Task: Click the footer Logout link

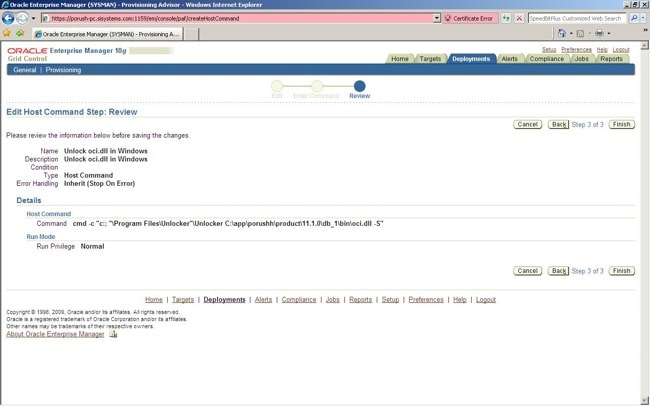Action: (486, 299)
